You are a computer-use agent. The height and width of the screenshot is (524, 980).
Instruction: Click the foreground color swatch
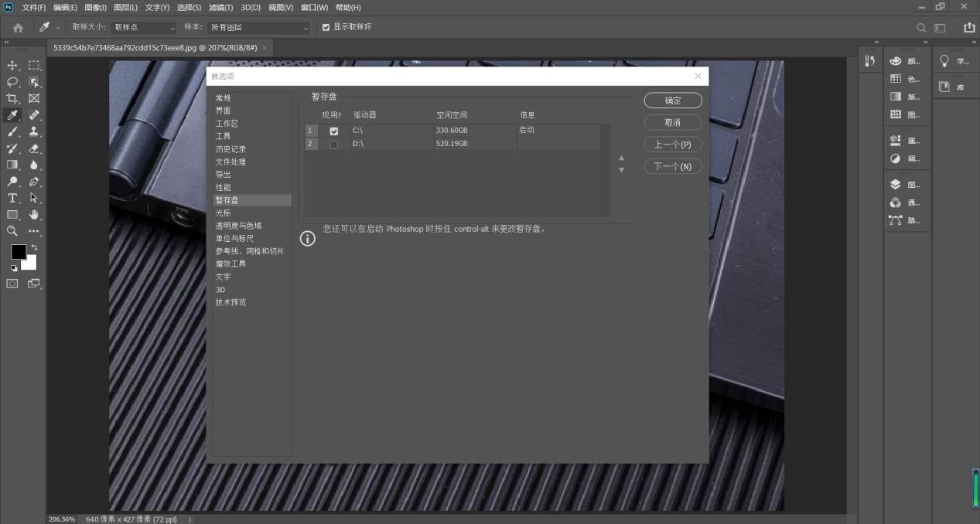(x=18, y=252)
